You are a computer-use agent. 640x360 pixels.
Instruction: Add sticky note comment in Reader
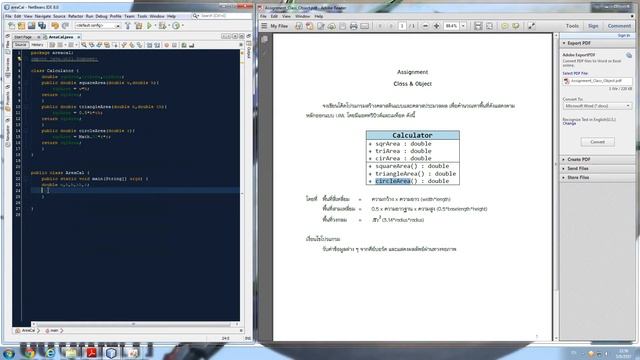(505, 26)
